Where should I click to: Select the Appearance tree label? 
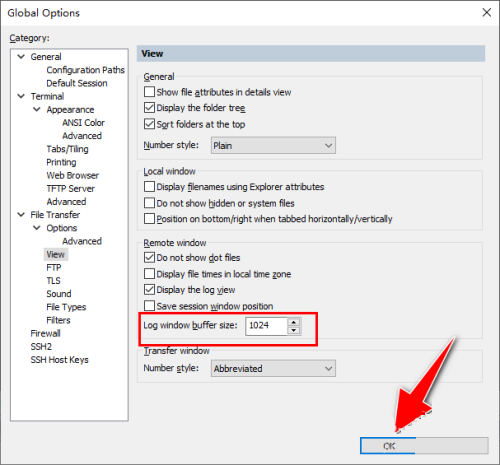[70, 109]
